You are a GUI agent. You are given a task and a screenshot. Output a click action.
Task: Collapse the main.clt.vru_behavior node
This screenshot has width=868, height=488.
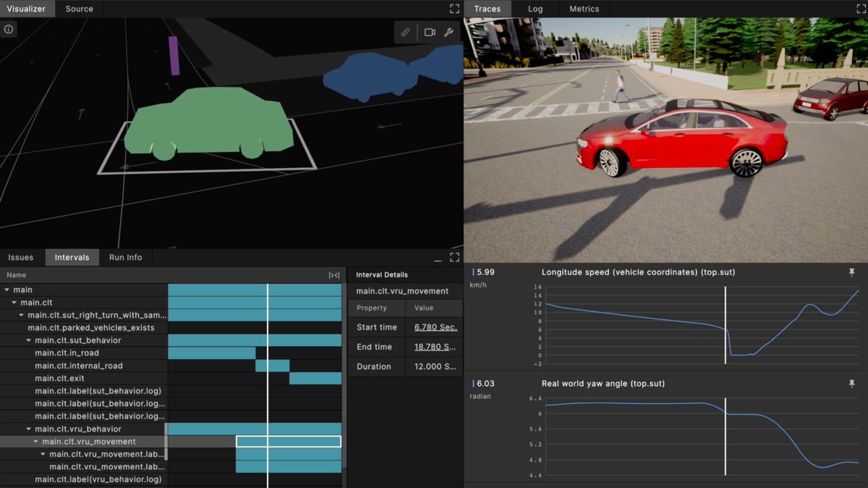pyautogui.click(x=29, y=429)
